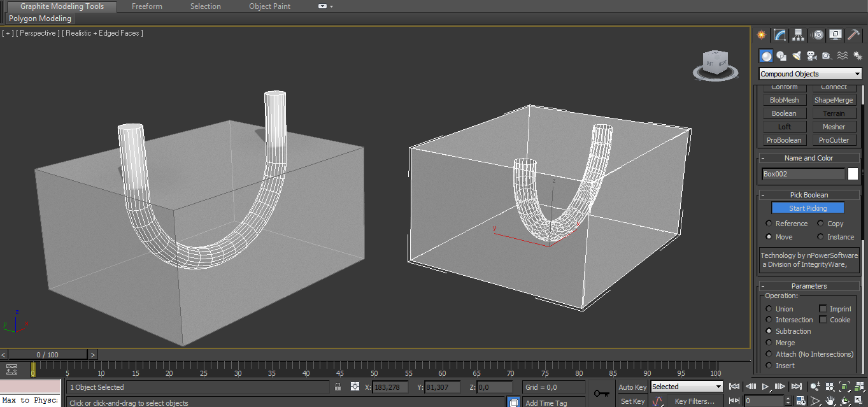
Task: Switch to the Selection ribbon tab
Action: [x=206, y=6]
